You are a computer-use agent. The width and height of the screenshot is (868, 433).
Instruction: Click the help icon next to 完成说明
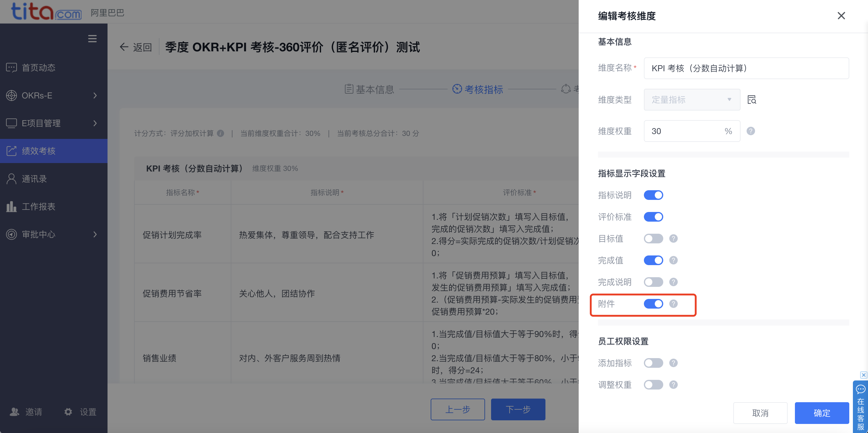(673, 282)
